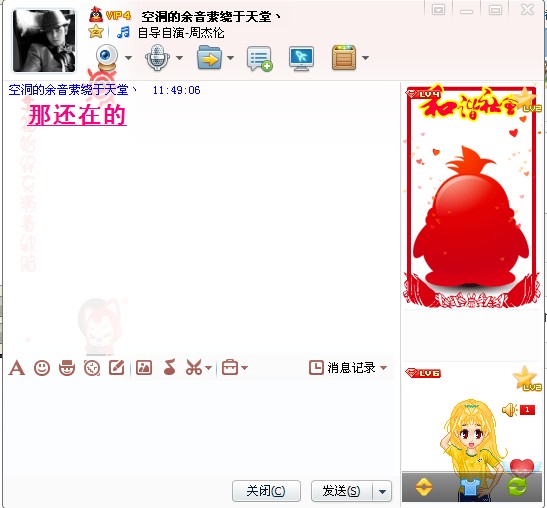Open magic emoticons hat-face icon

point(67,368)
